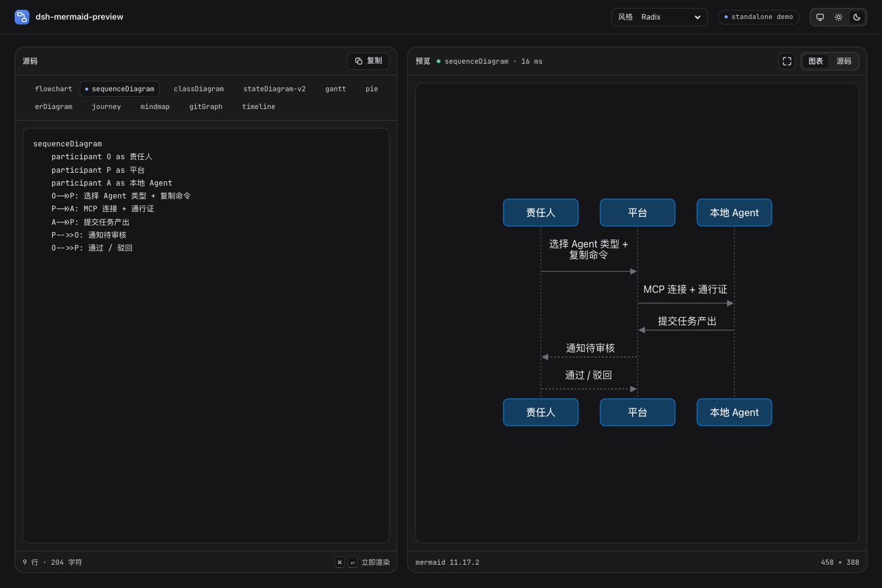Click inside the mermaid source code editor
The height and width of the screenshot is (588, 882).
coord(206,336)
